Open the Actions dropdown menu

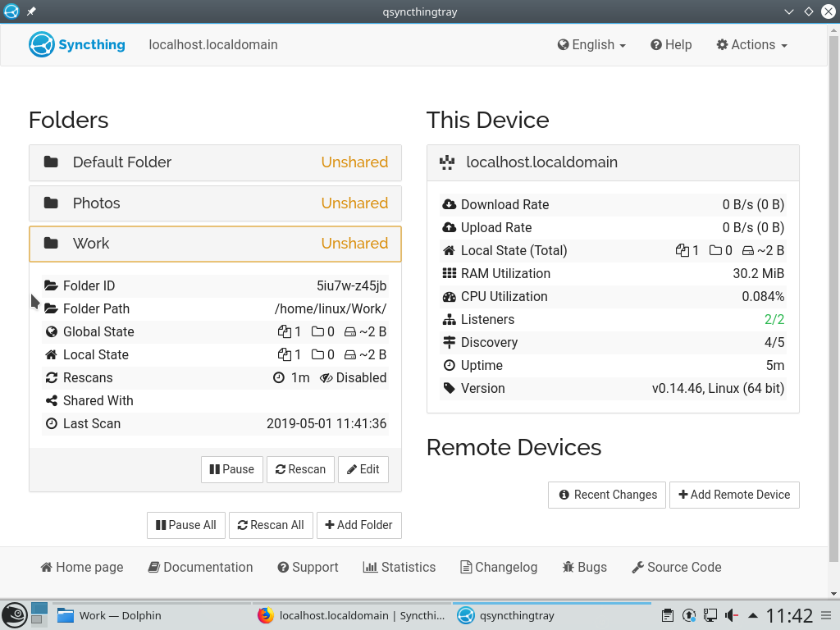[x=751, y=45]
